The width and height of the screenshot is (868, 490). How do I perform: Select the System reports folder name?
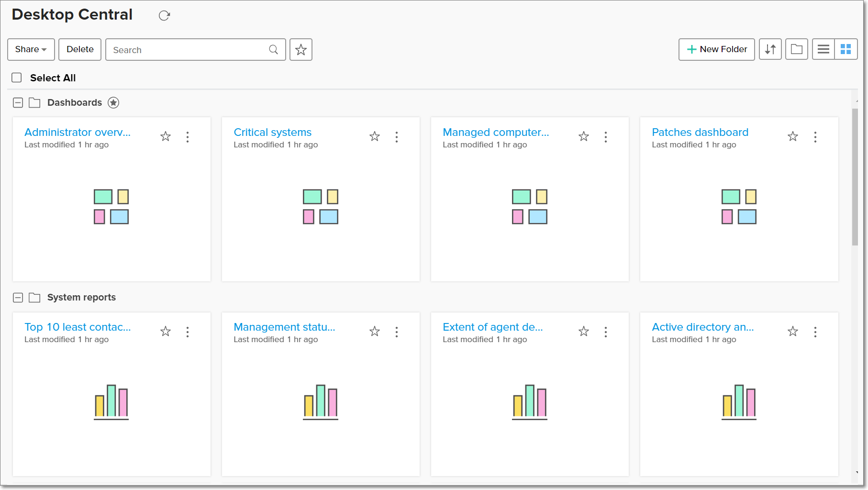pyautogui.click(x=81, y=298)
